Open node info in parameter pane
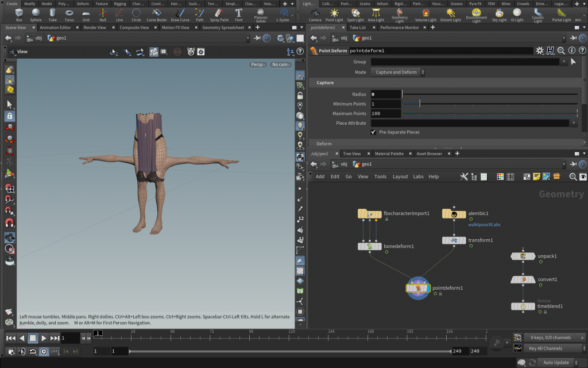The width and height of the screenshot is (588, 368). 571,51
